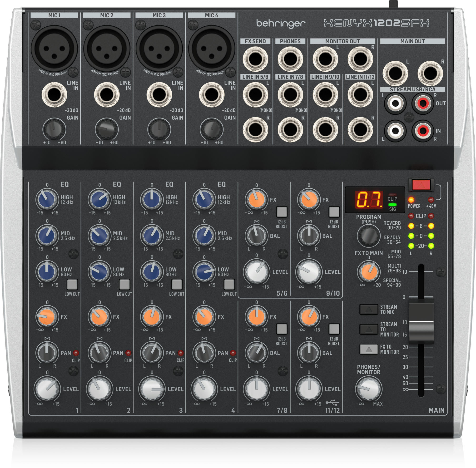Viewport: 476px width, 468px height.
Task: Toggle channel 4 LOW CUT button
Action: click(229, 284)
